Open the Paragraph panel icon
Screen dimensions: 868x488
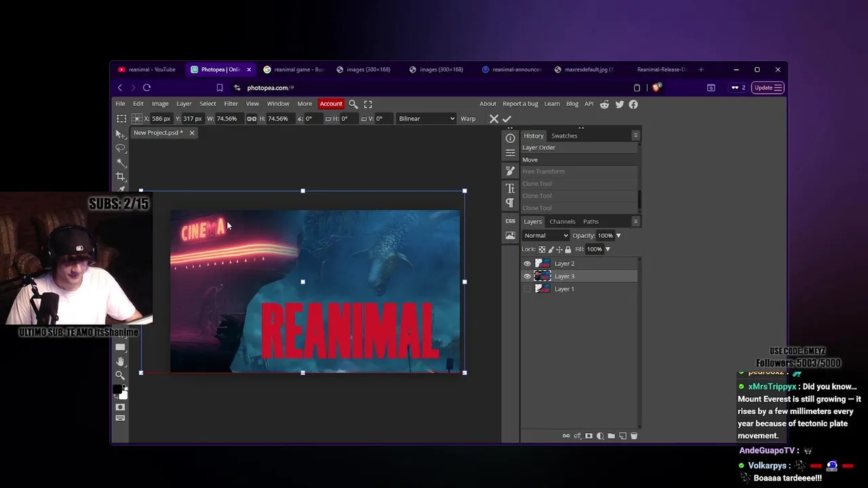point(510,203)
